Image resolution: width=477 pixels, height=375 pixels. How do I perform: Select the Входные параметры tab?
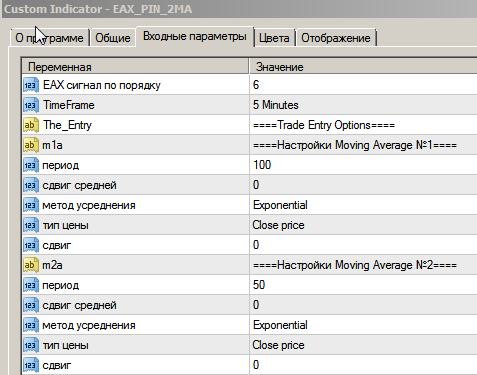pos(195,36)
